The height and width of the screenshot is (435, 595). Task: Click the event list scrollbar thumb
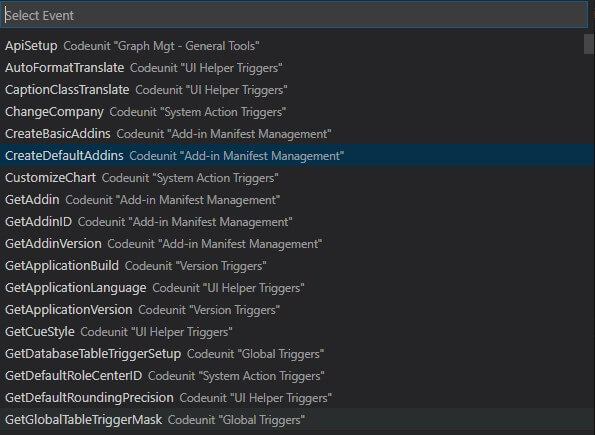589,44
